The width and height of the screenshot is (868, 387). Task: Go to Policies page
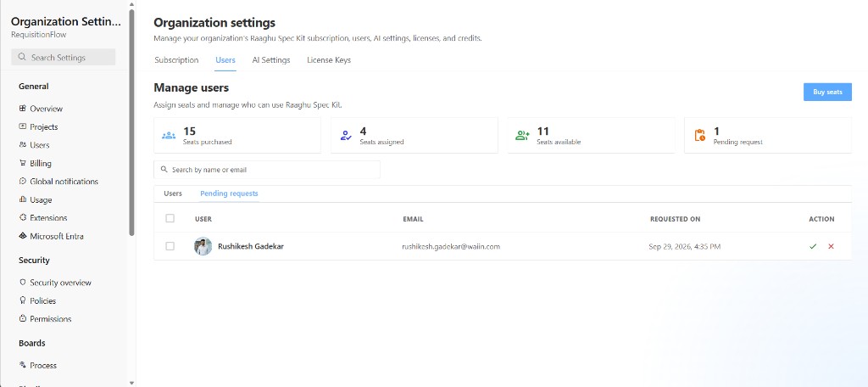tap(43, 301)
